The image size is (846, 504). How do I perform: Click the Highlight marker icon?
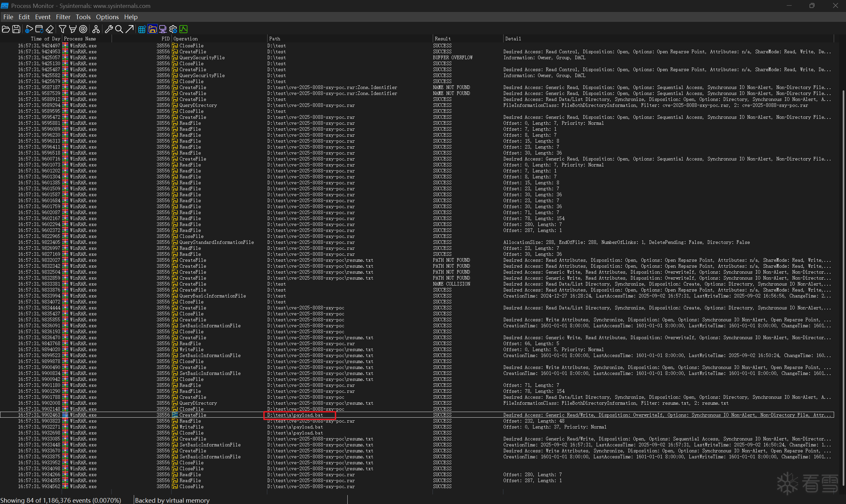point(73,29)
